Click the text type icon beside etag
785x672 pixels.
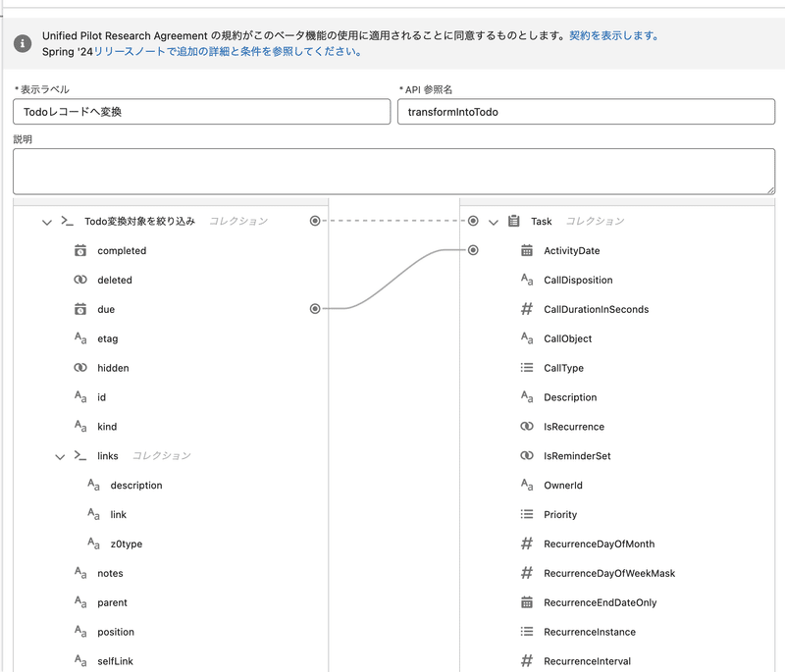click(80, 338)
